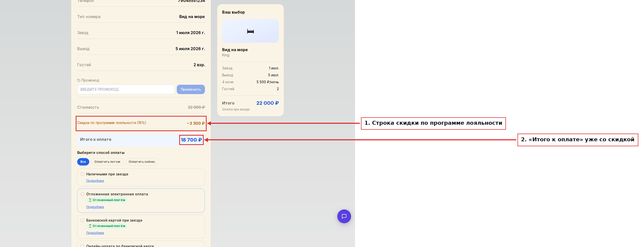Click the King bed type label
The height and width of the screenshot is (247, 644).
pos(226,55)
